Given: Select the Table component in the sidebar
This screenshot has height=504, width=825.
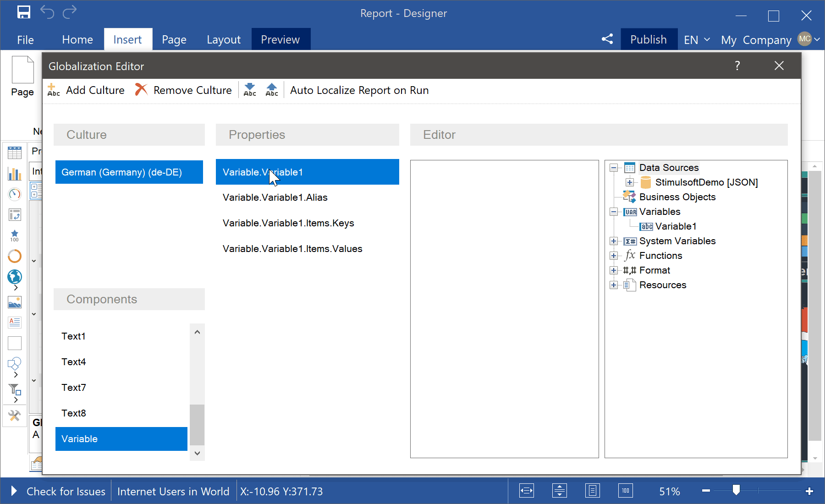Looking at the screenshot, I should [x=15, y=153].
